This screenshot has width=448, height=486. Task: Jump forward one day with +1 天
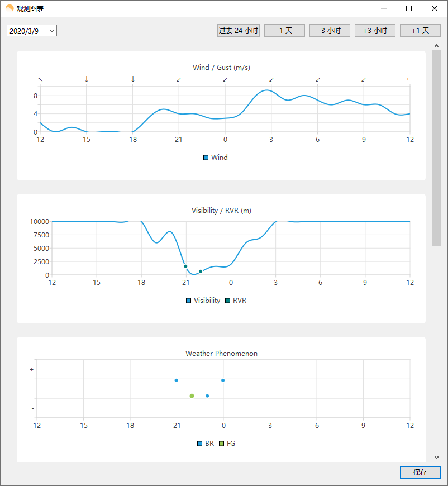tap(421, 30)
